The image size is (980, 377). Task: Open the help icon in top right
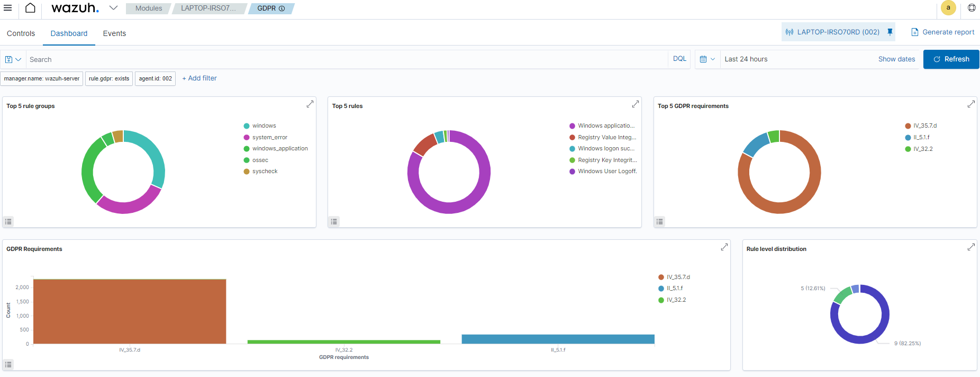(x=972, y=8)
